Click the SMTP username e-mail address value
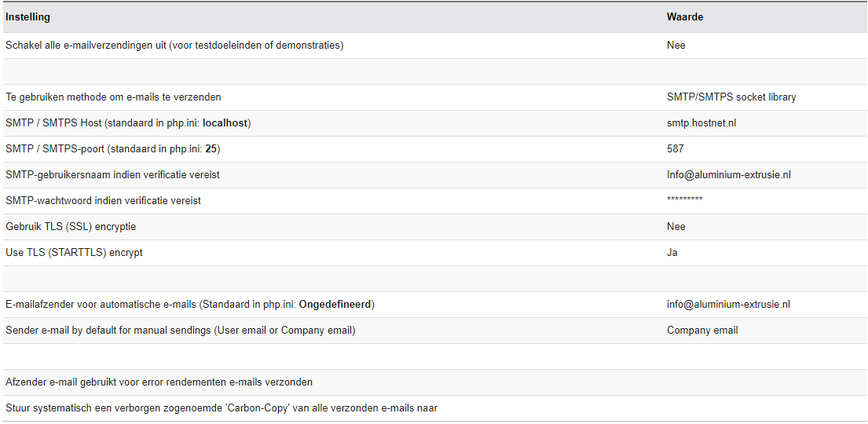Image resolution: width=868 pixels, height=424 pixels. click(728, 175)
